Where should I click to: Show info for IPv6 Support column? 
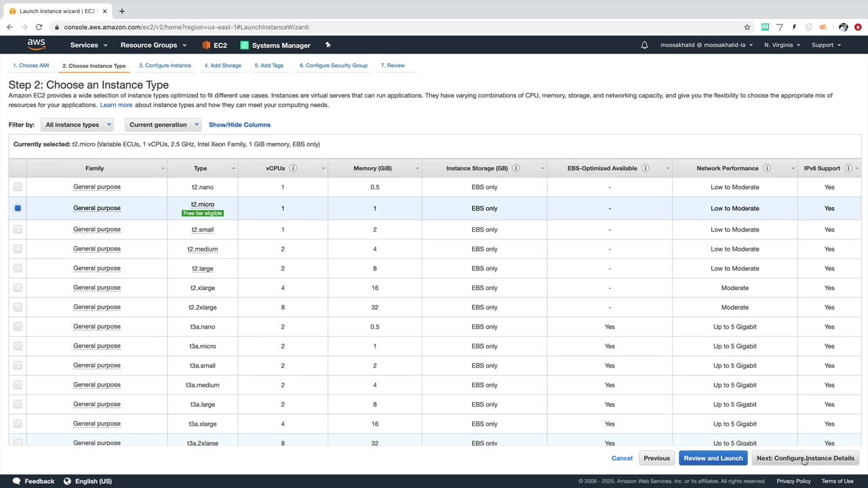tap(848, 168)
